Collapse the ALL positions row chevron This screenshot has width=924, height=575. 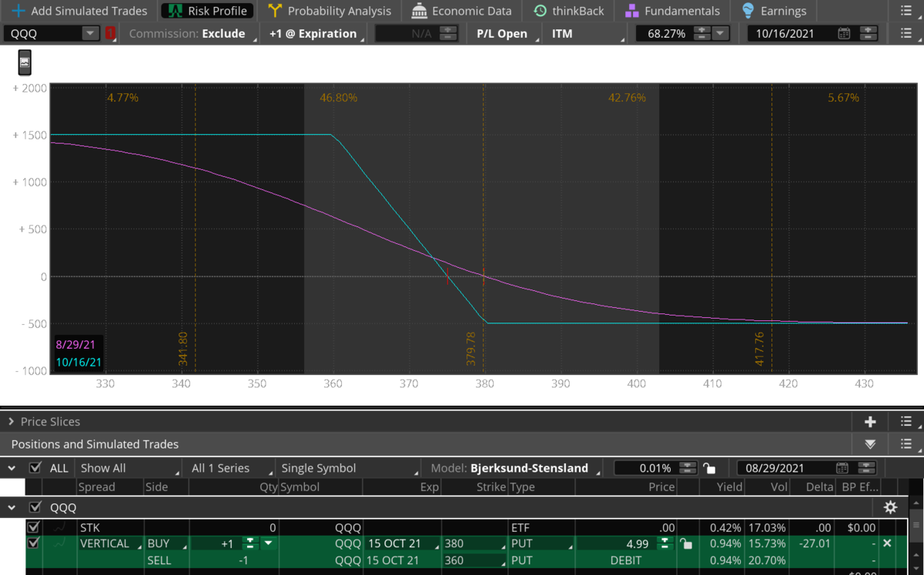11,468
